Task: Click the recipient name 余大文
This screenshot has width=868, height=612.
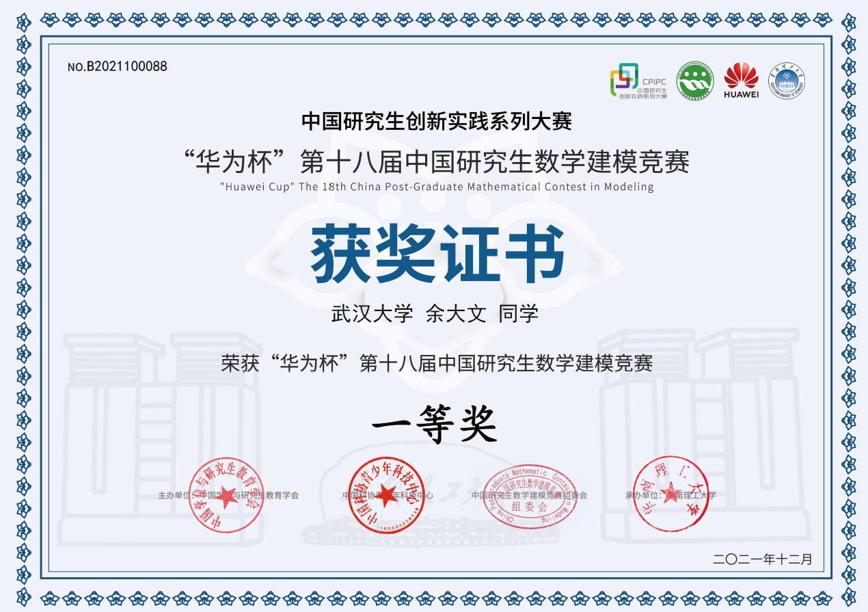Action: [x=456, y=314]
